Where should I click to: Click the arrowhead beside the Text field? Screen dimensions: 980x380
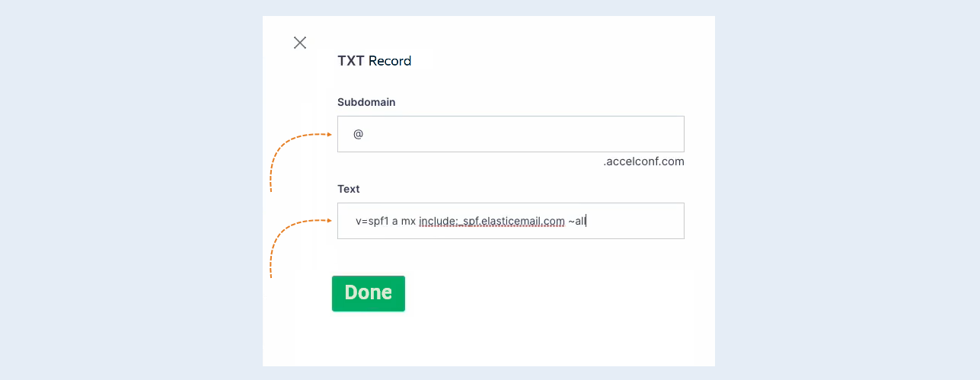[329, 221]
